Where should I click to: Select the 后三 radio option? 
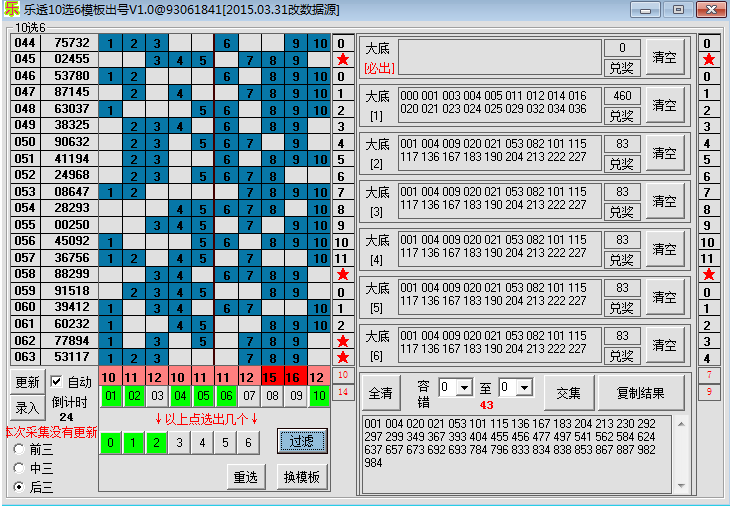click(x=19, y=487)
